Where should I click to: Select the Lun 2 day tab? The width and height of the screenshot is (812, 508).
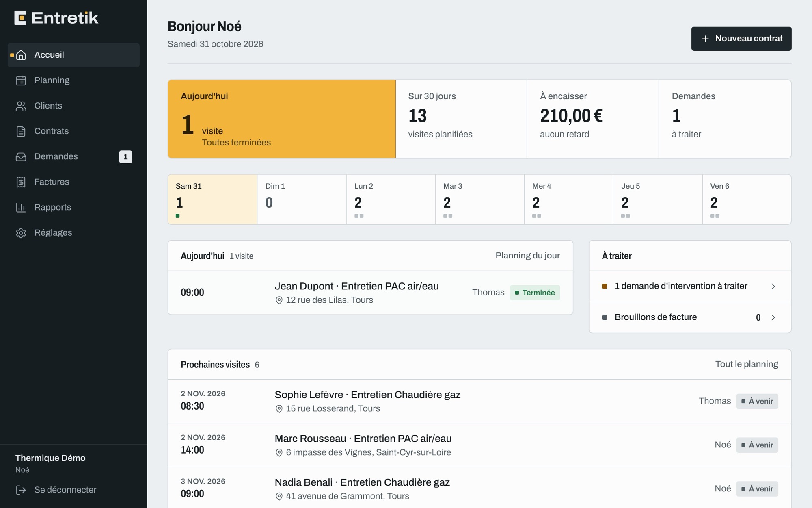click(391, 200)
